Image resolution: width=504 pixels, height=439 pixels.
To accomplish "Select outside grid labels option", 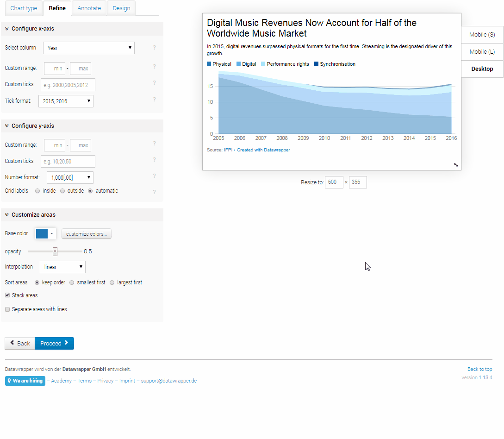I will click(62, 191).
